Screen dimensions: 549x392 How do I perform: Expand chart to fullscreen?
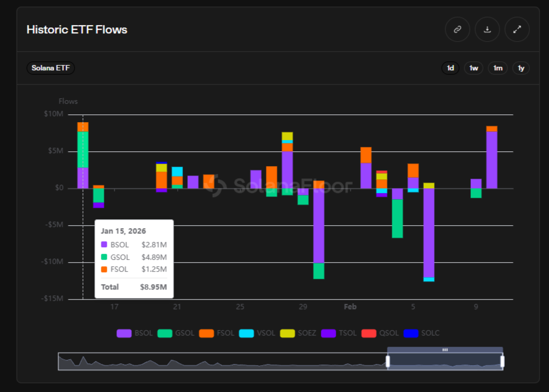point(517,29)
